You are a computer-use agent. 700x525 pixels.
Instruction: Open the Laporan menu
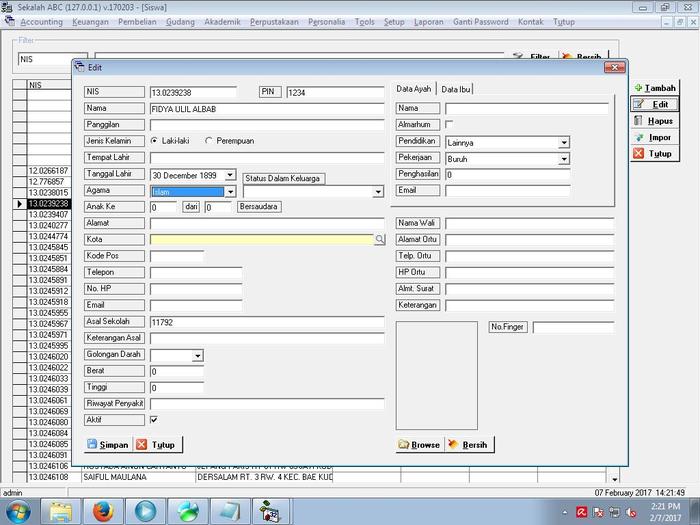click(x=428, y=21)
